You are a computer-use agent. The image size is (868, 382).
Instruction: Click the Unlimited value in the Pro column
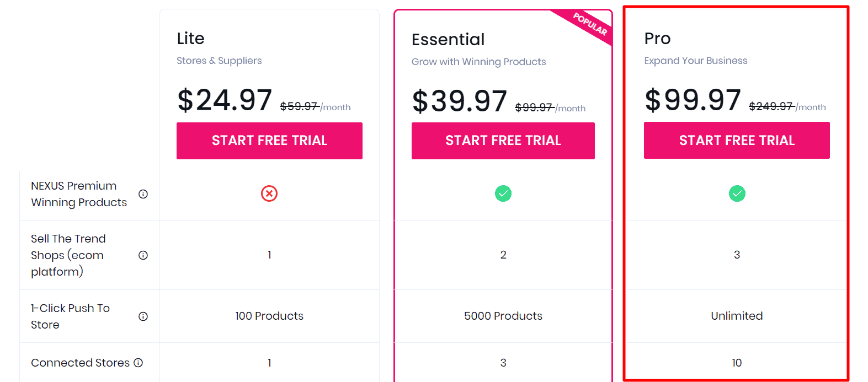(x=737, y=316)
